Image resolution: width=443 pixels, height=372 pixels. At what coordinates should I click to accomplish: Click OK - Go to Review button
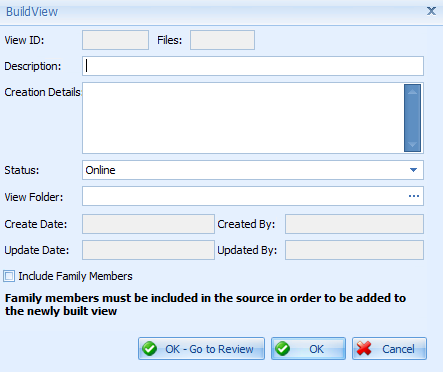coord(201,349)
